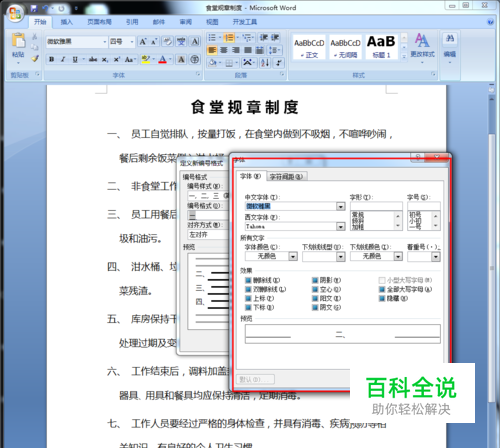The width and height of the screenshot is (500, 448).
Task: Apply superscript formatting
Action: click(116, 59)
